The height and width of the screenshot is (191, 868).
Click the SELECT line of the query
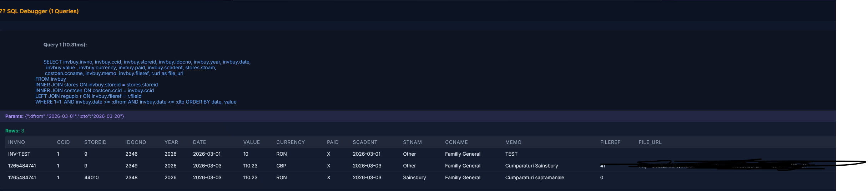pyautogui.click(x=147, y=62)
